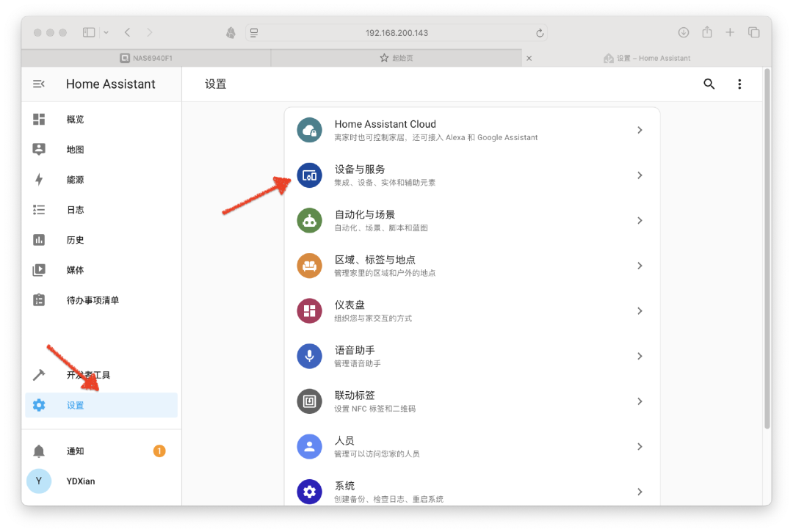
Task: Switch to the NAS6940F1 browser tab
Action: click(x=146, y=58)
